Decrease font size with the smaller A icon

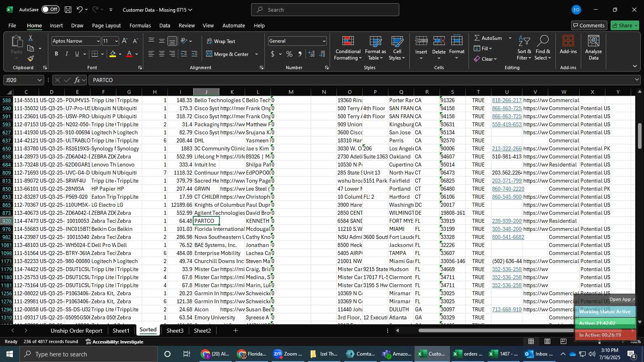pyautogui.click(x=135, y=41)
